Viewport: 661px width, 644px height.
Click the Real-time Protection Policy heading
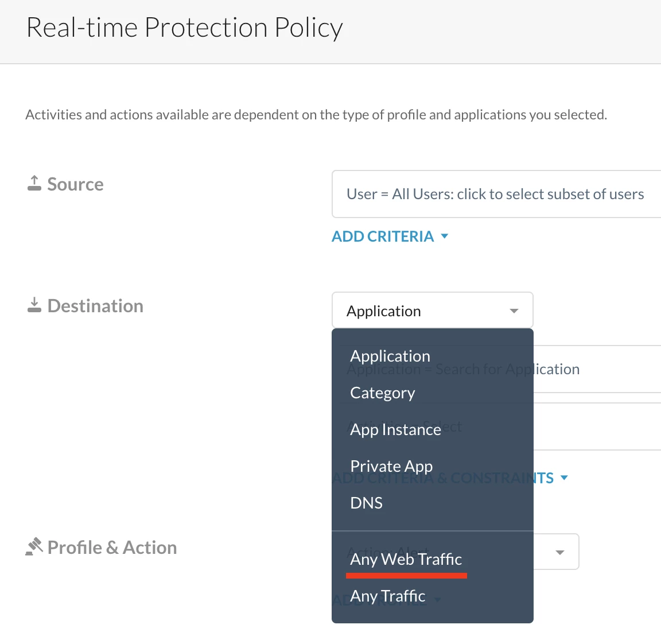tap(185, 28)
